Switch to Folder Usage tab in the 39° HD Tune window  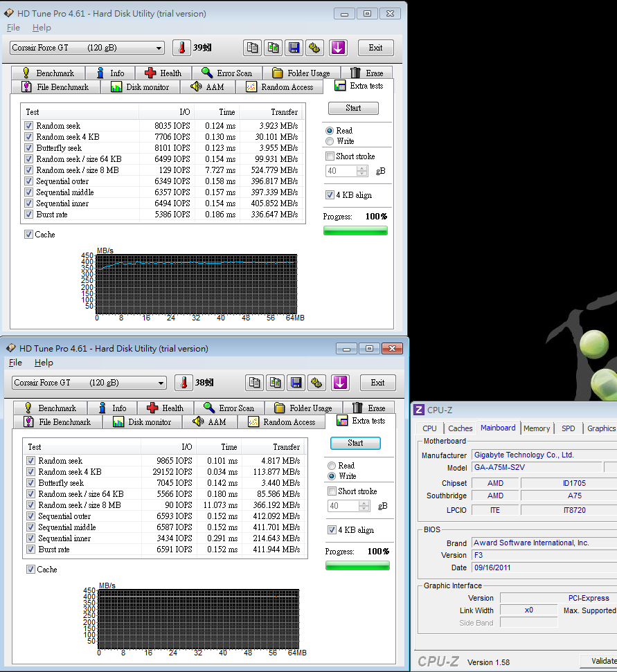tap(301, 73)
